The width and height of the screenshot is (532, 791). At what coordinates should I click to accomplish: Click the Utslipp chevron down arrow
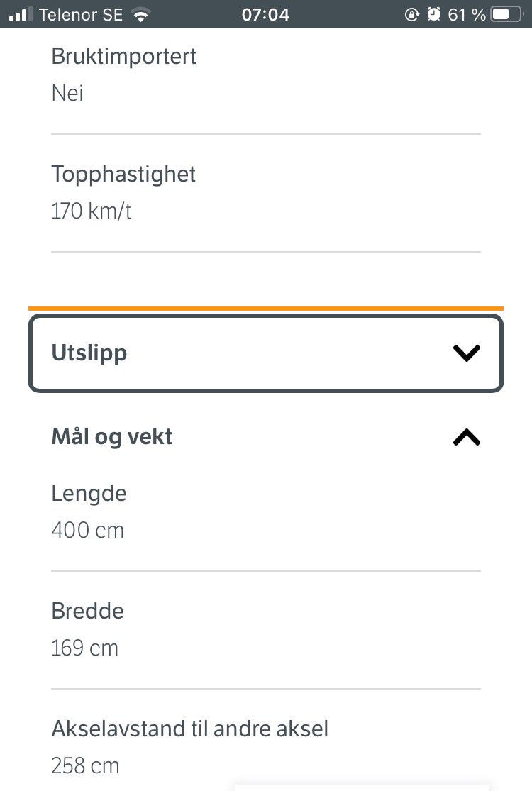(x=467, y=353)
